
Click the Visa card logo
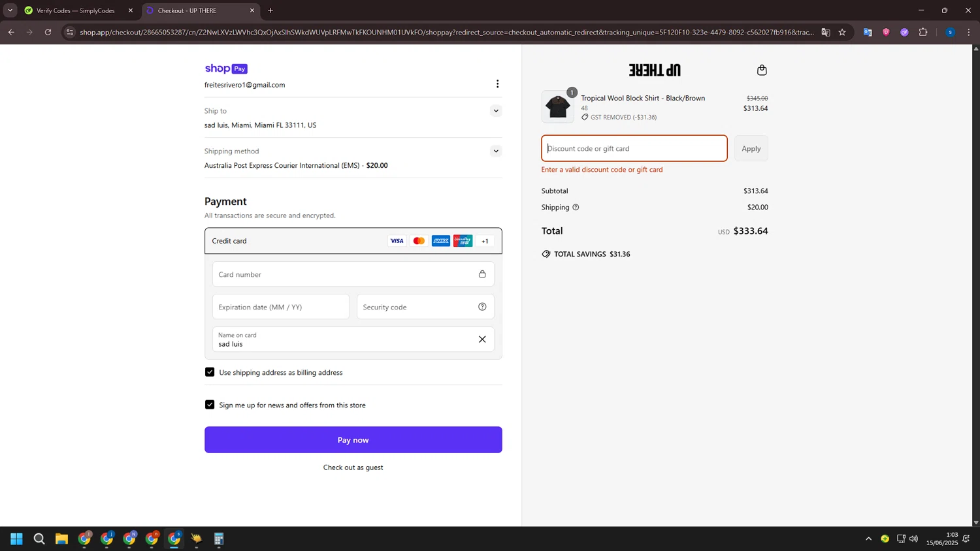tap(397, 241)
